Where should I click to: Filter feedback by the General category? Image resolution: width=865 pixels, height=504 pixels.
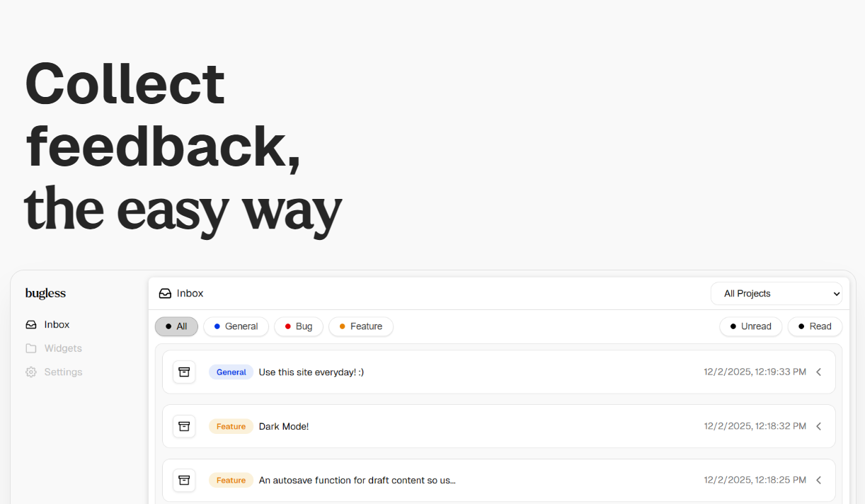tap(236, 326)
